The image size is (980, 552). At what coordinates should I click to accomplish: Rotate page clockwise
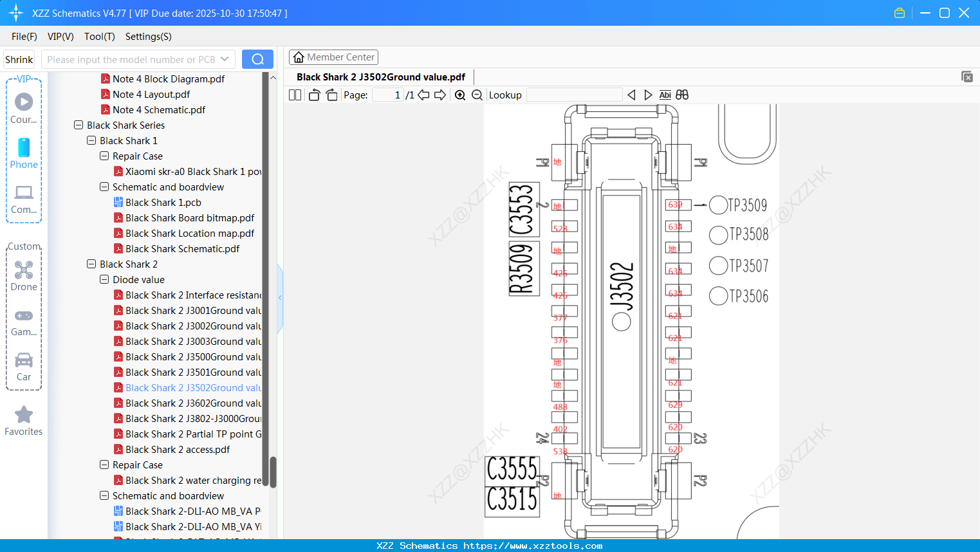click(x=331, y=95)
